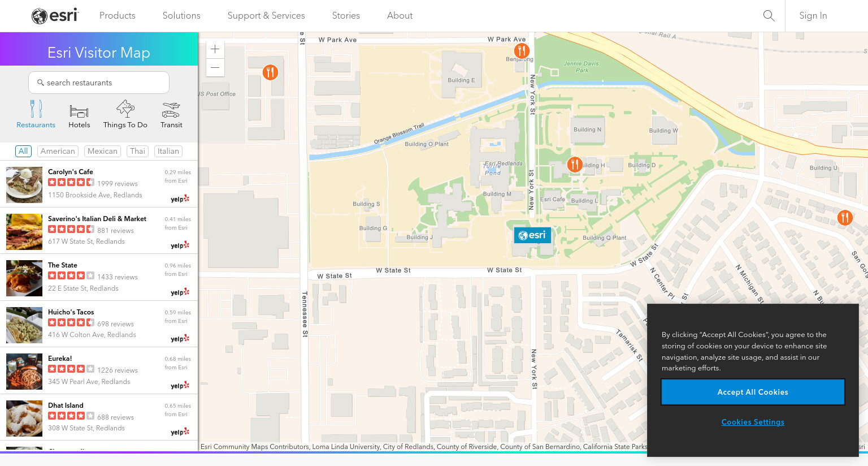Click the restaurant pin near US Post Office
The image size is (868, 466).
[270, 72]
